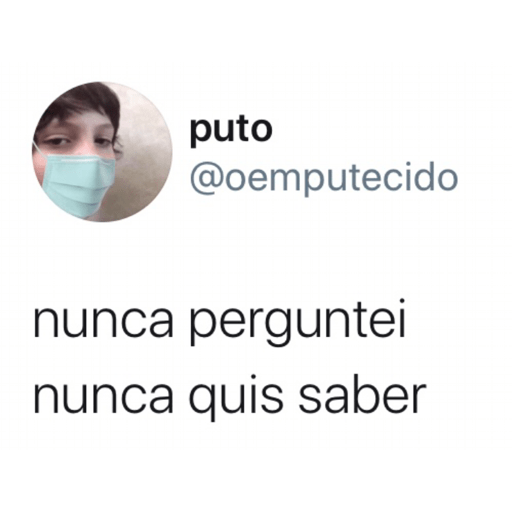Click the letter "p" starting "puto"
This screenshot has height=512, width=512.
pyautogui.click(x=199, y=133)
